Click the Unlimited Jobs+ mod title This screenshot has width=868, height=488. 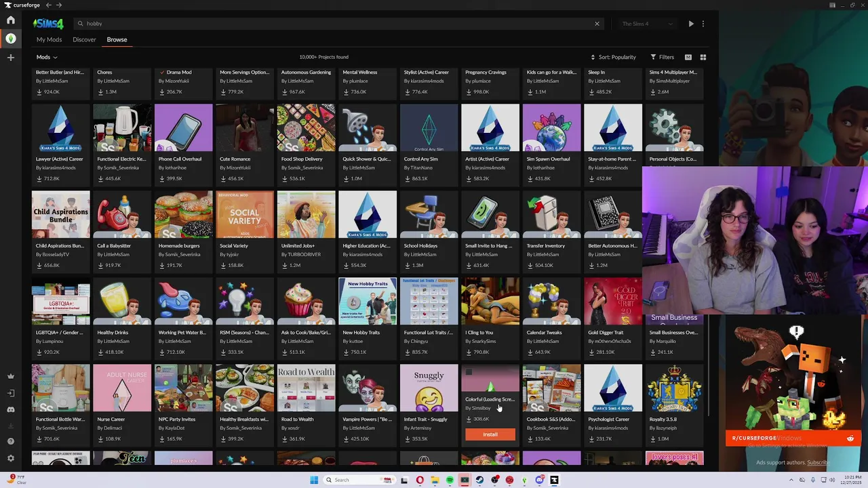(x=300, y=246)
